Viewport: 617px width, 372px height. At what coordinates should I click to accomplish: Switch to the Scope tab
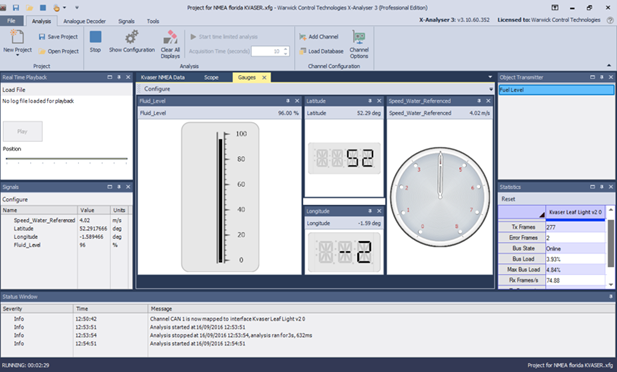pos(211,78)
